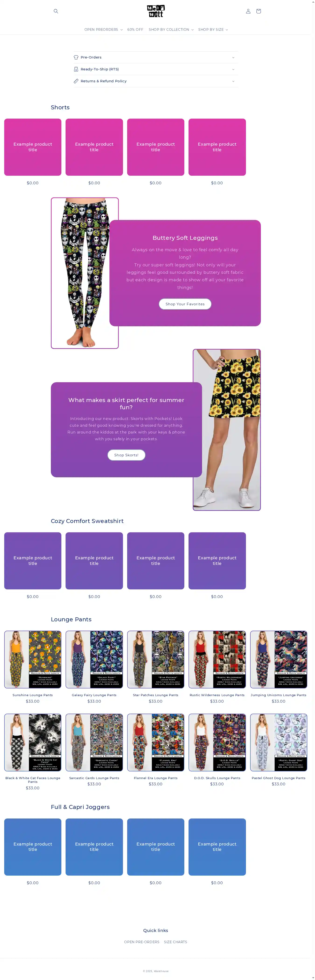This screenshot has width=315, height=980.
Task: Click the Shop Your Favorites button
Action: pyautogui.click(x=185, y=304)
